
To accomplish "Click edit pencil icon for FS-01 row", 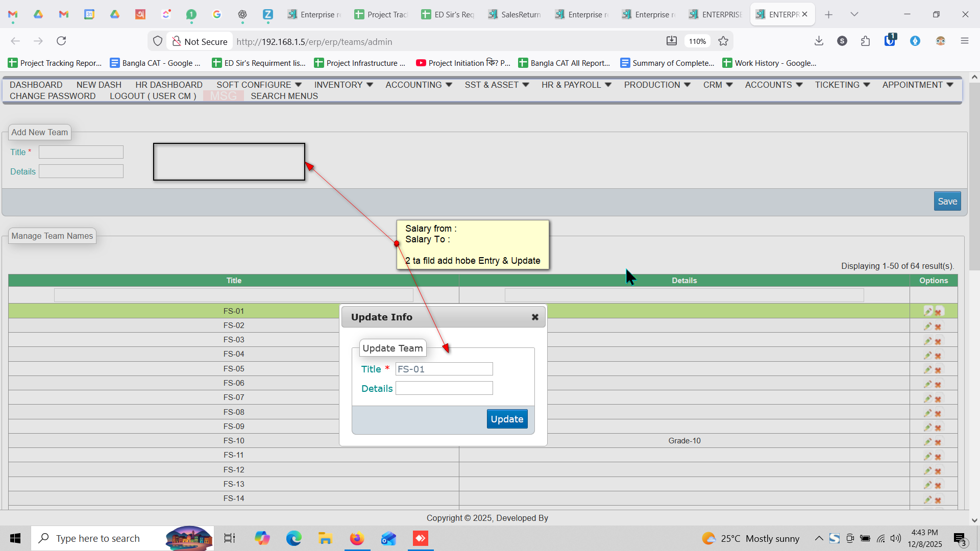I will [x=928, y=311].
